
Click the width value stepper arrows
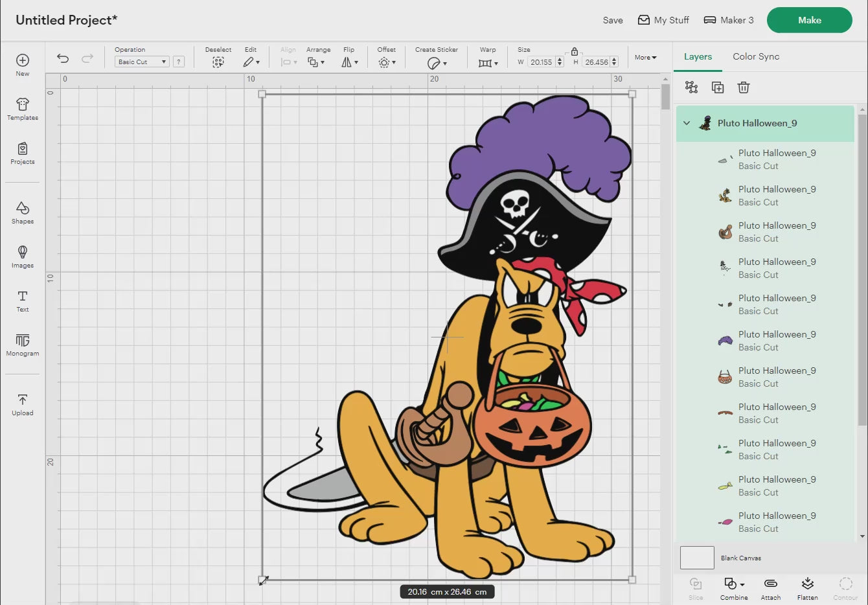coord(560,62)
